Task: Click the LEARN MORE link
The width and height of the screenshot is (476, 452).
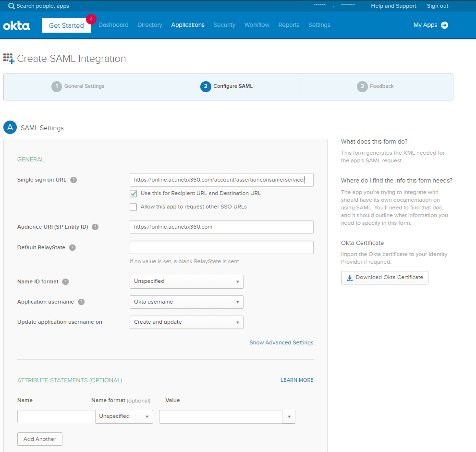Action: pyautogui.click(x=297, y=380)
